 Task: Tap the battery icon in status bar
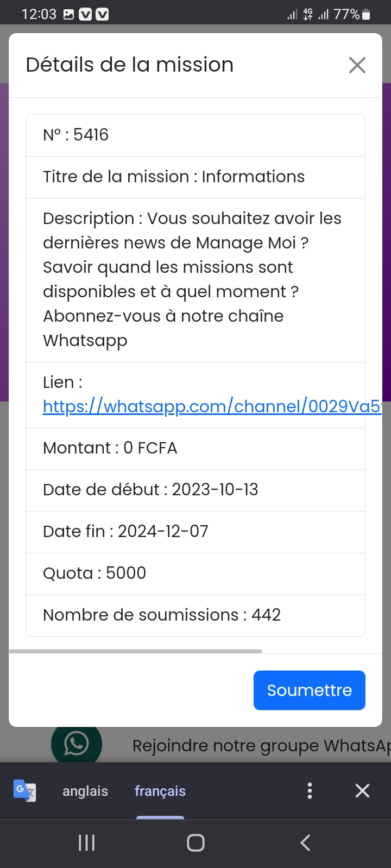(367, 14)
